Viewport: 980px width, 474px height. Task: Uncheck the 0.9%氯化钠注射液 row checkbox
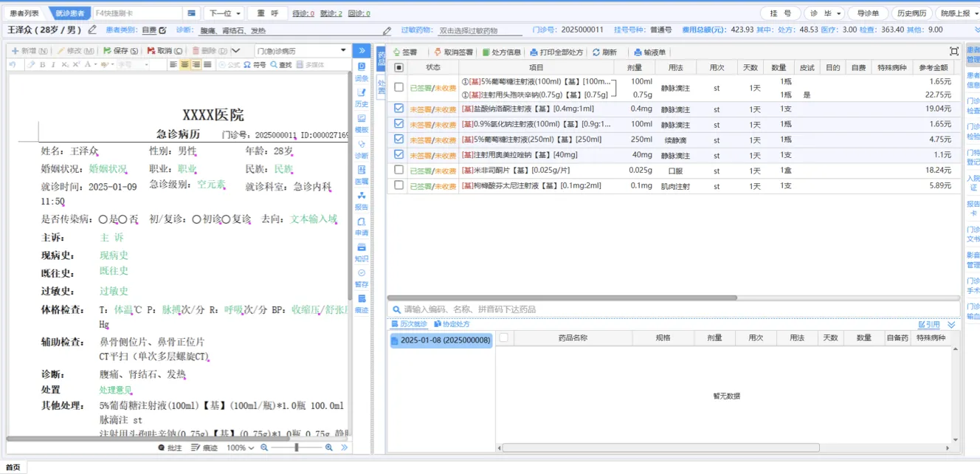point(398,123)
